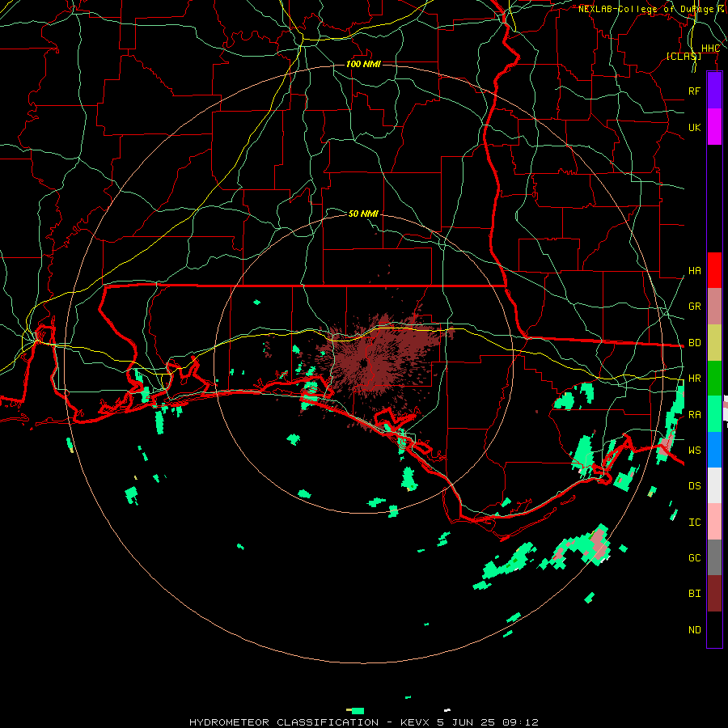728x728 pixels.
Task: Click the GC legend label
Action: click(694, 557)
